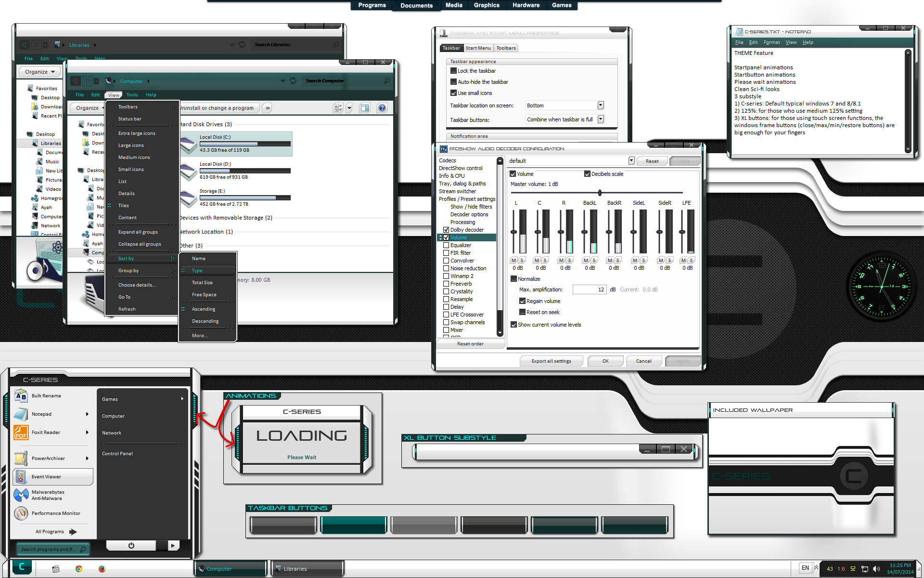This screenshot has width=924, height=578.
Task: Open Media Player Classic from taskbar
Action: [x=56, y=569]
